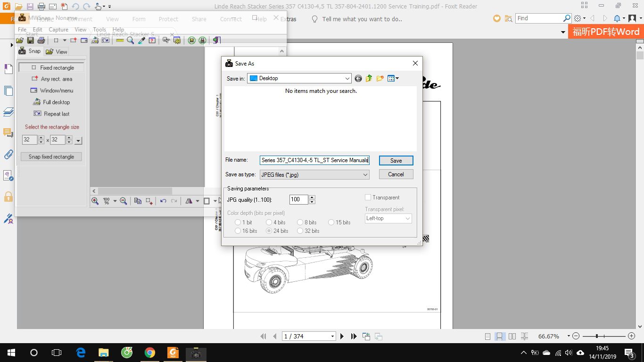Go up one folder level icon
Image resolution: width=644 pixels, height=362 pixels.
[x=369, y=79]
